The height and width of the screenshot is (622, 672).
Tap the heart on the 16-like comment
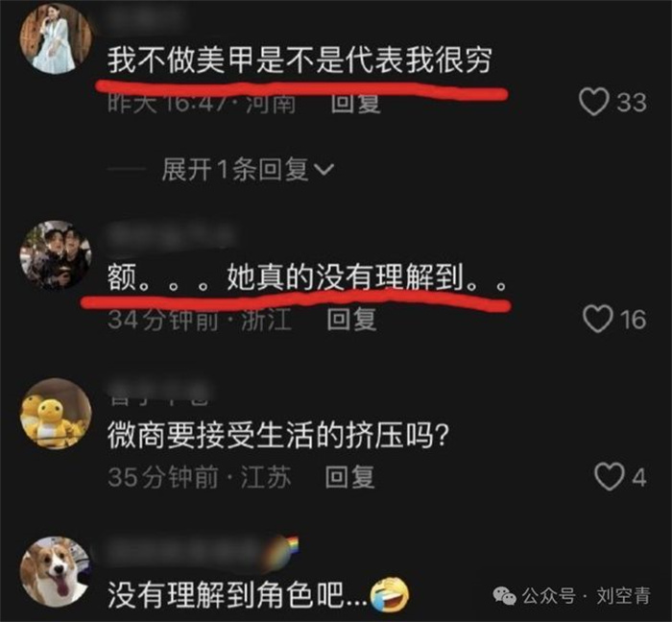click(x=598, y=319)
